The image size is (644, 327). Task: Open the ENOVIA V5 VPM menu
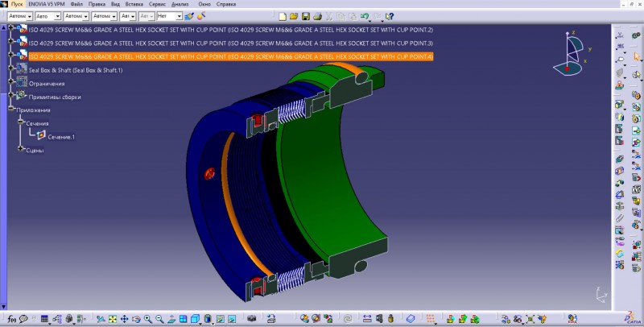tap(47, 4)
